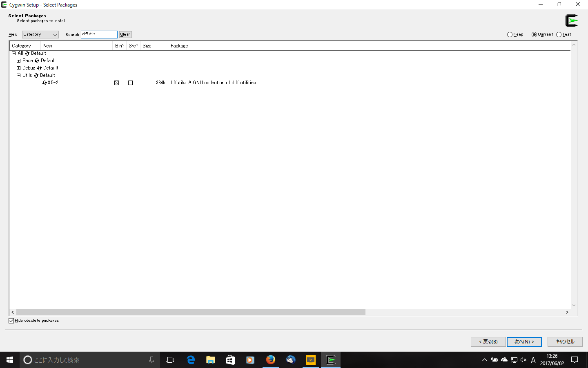Toggle Bin checkbox for diffutils
The height and width of the screenshot is (368, 588).
coord(117,83)
